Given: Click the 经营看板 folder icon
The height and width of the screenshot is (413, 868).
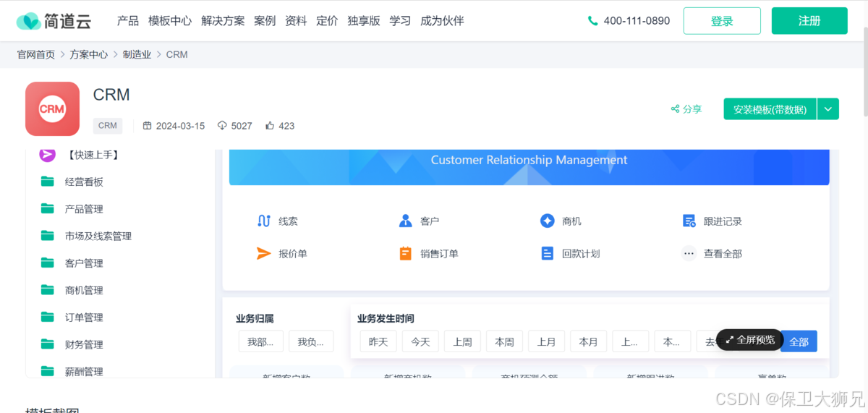Looking at the screenshot, I should (48, 182).
